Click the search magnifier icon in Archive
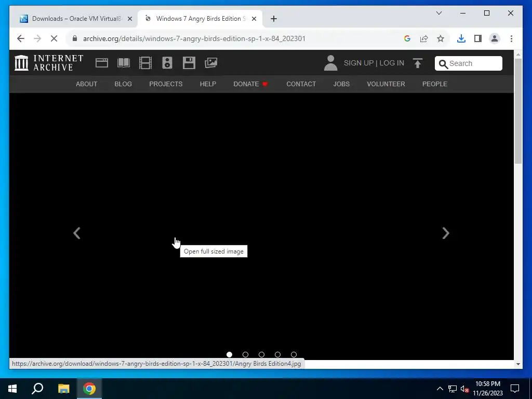The width and height of the screenshot is (532, 399). tap(443, 64)
